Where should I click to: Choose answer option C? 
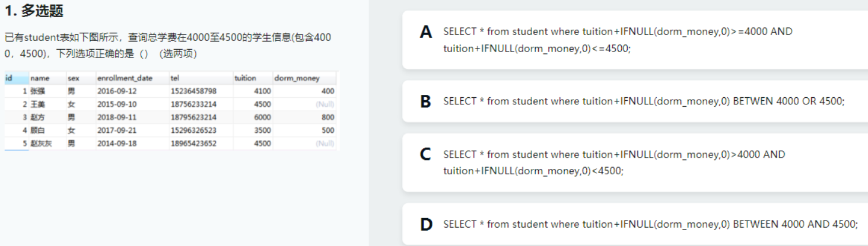point(426,155)
